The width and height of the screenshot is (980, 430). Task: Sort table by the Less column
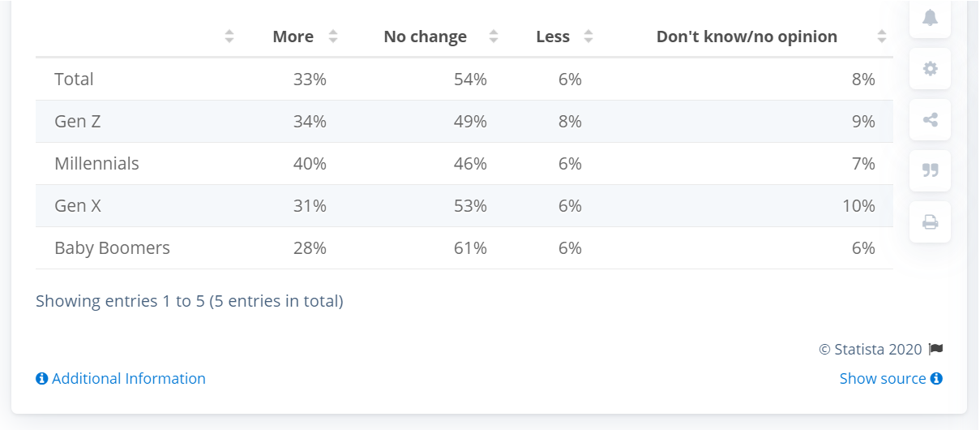[x=588, y=37]
